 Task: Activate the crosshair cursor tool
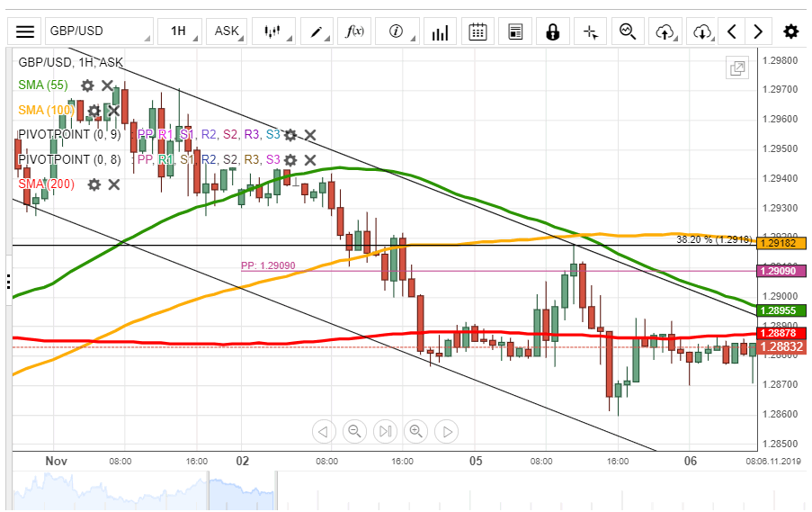[x=591, y=31]
